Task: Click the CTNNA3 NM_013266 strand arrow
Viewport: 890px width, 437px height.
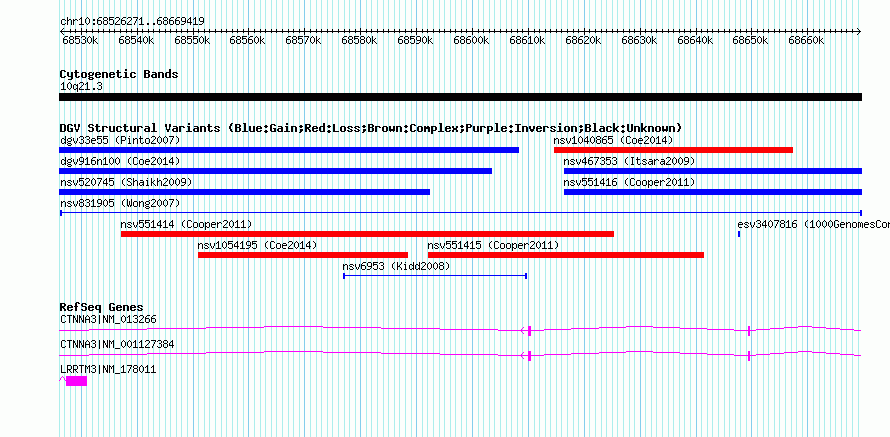Action: 523,331
